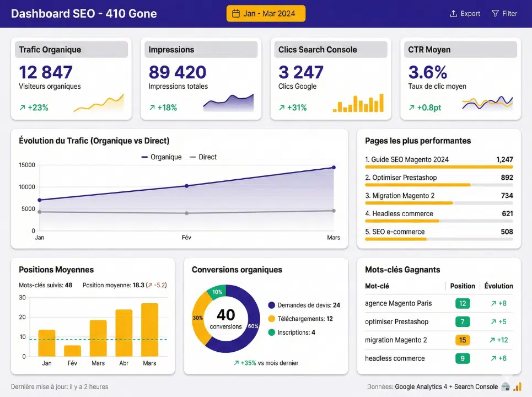The image size is (532, 397).
Task: Click the green trend arrow next to +23%
Action: (24, 108)
